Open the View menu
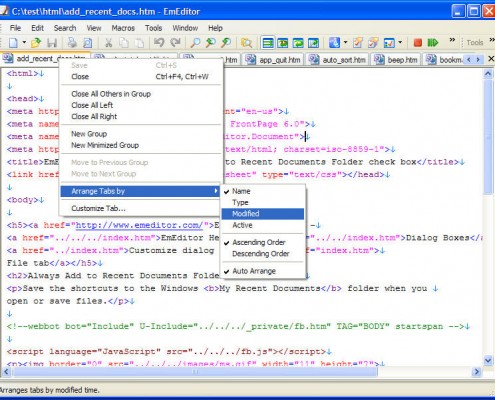The image size is (495, 400). tap(94, 28)
